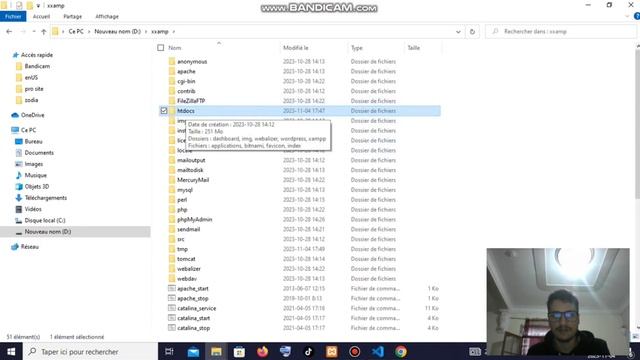Open Accès rapide in navigation pane
Image resolution: width=640 pixels, height=360 pixels.
(x=37, y=55)
